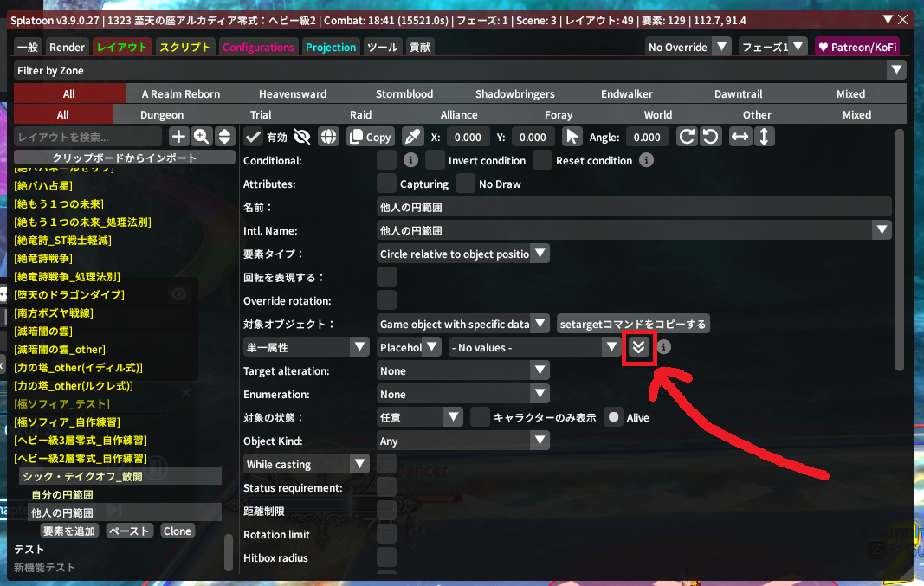Click the plus icon to add layout
The image size is (924, 586).
point(178,137)
